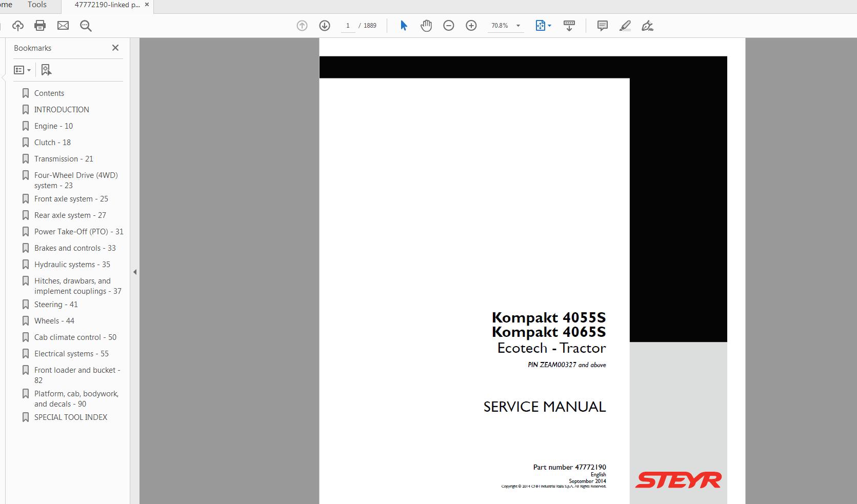Screen dimensions: 857x504
Task: Click the bookmark icon beside Transmission - 21
Action: click(x=26, y=159)
